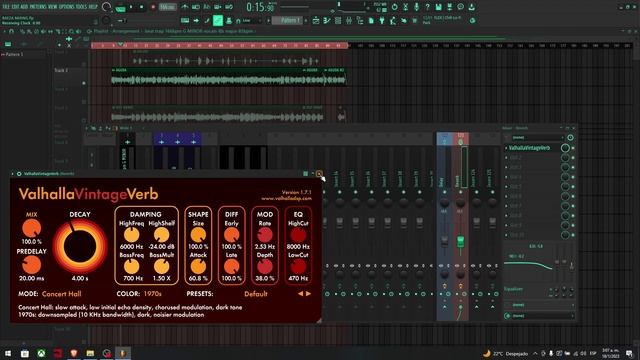Image resolution: width=640 pixels, height=360 pixels.
Task: Open the OPTIONS menu
Action: [67, 7]
